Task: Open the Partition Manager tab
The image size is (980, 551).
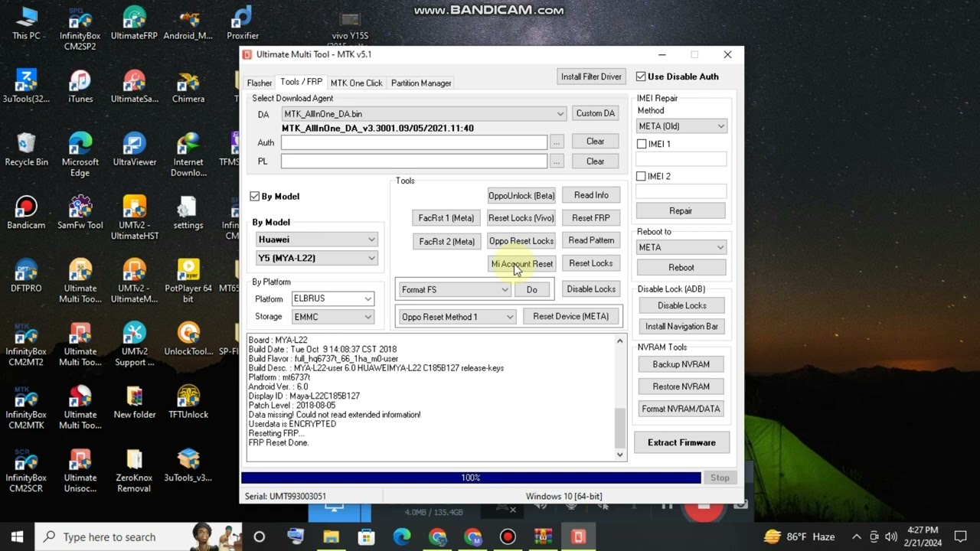Action: click(421, 83)
